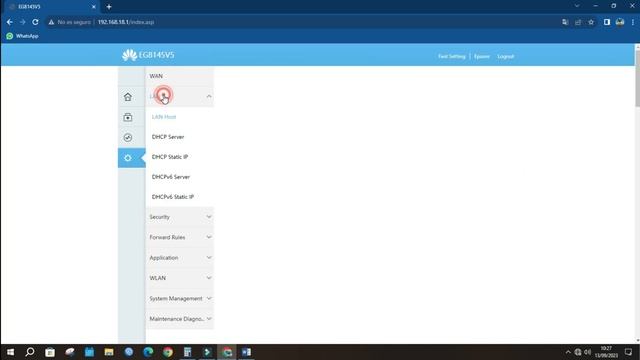Screen dimensions: 640x360
Task: Open the network tray icon
Action: point(578,352)
